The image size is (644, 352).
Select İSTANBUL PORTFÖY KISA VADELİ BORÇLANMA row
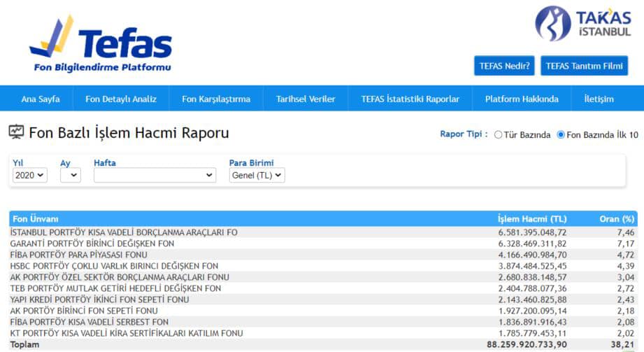coord(323,232)
